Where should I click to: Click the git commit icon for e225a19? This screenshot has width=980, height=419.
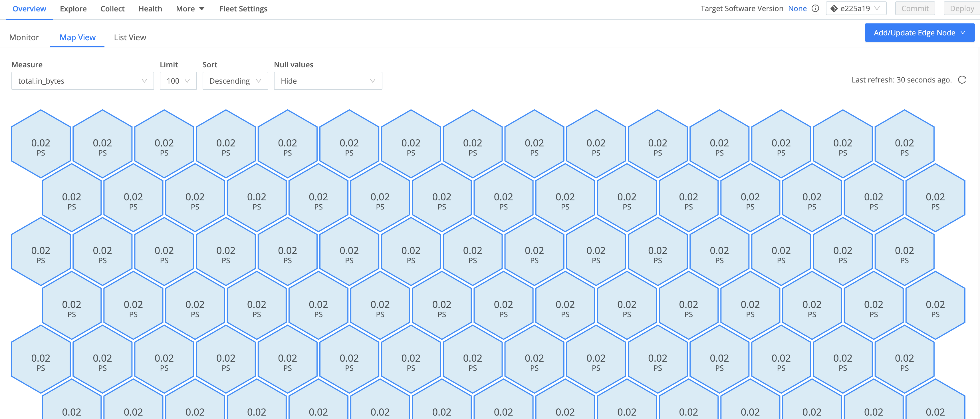click(834, 8)
